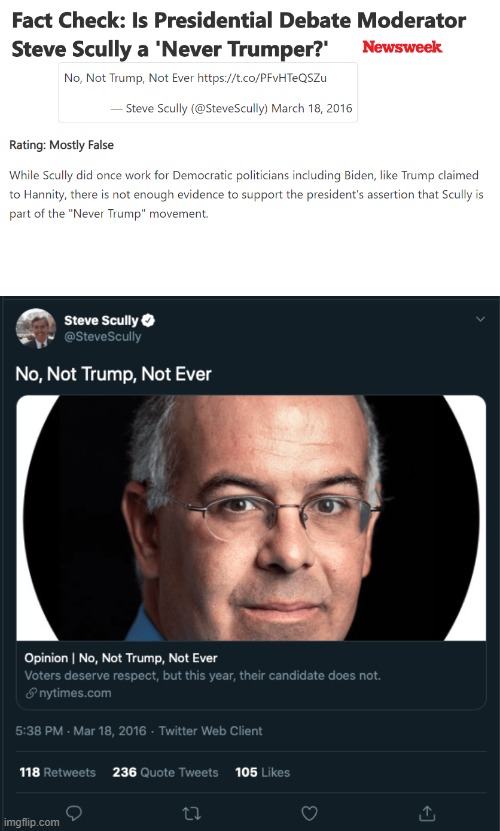The image size is (500, 831).
Task: Click the Fact Check headline
Action: tap(239, 35)
